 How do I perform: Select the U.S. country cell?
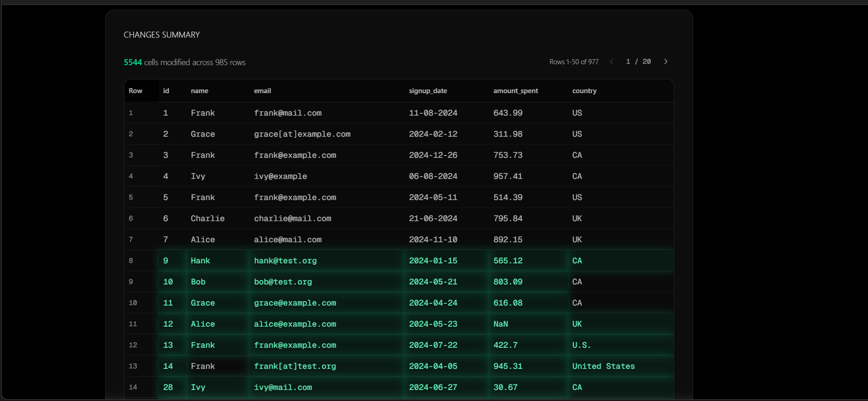581,345
